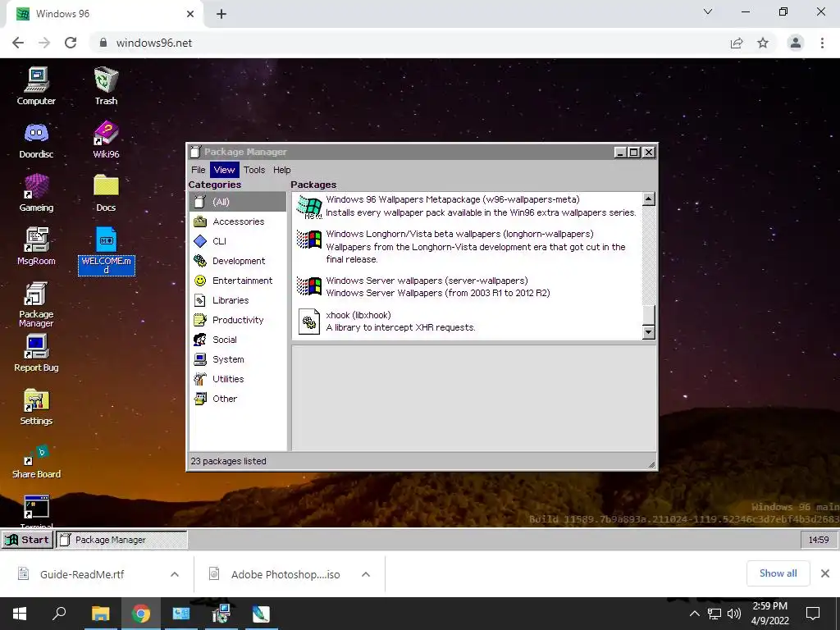
Task: Launch MsgRoom desktop icon
Action: coord(36,246)
